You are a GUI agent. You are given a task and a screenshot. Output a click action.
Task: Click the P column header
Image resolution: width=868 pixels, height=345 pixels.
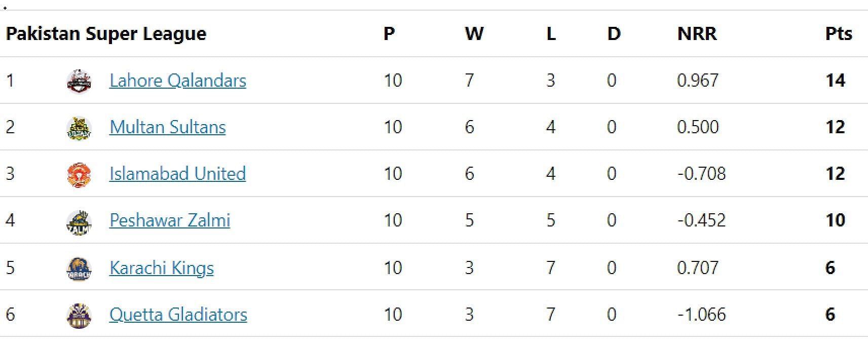point(389,34)
